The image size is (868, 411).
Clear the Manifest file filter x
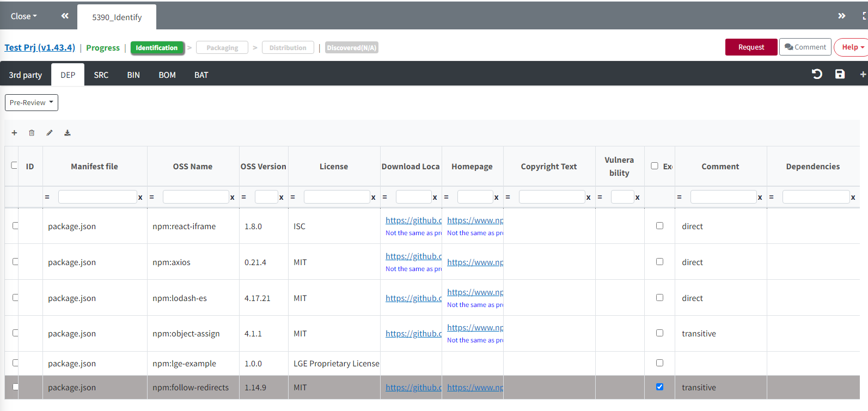click(x=140, y=197)
